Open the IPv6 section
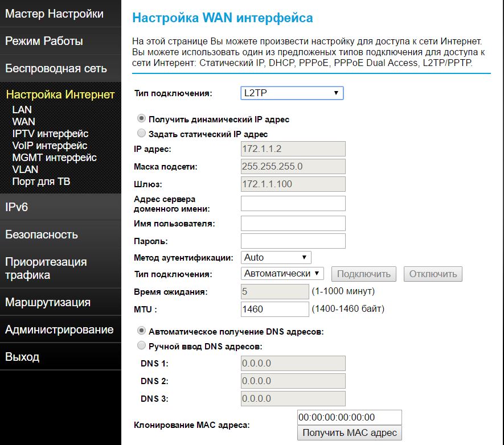Viewport: 504px width, 445px height. [17, 207]
